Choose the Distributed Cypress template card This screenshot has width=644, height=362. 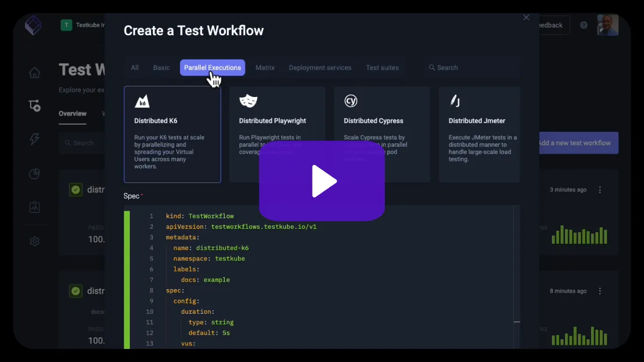coord(382,134)
